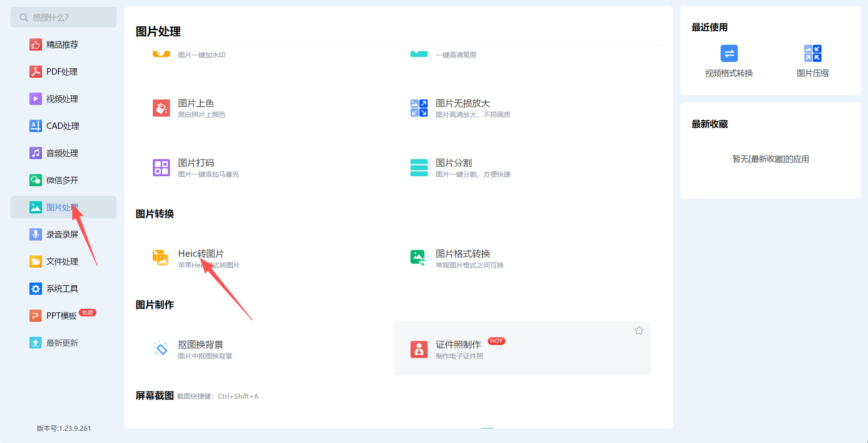Select 音频处理 in the sidebar

point(63,153)
